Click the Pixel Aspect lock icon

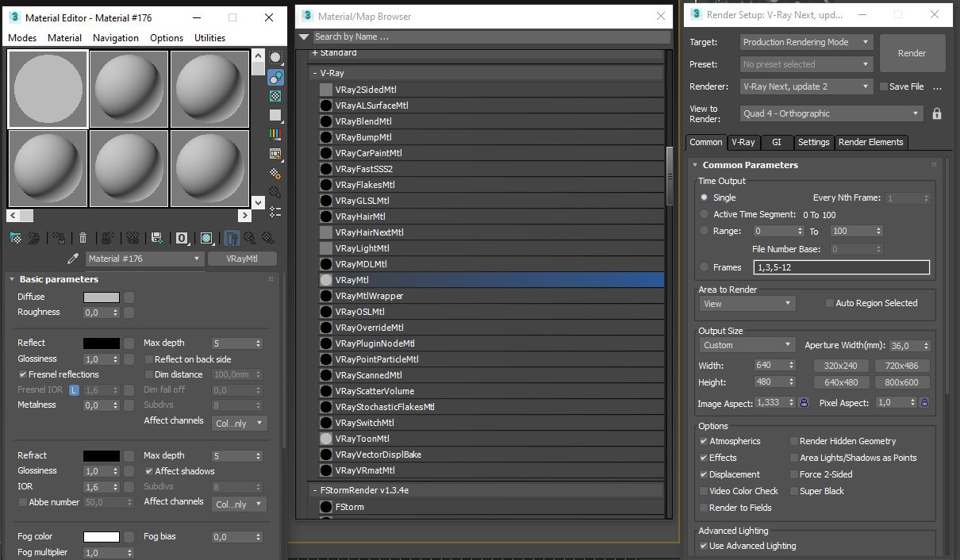924,403
